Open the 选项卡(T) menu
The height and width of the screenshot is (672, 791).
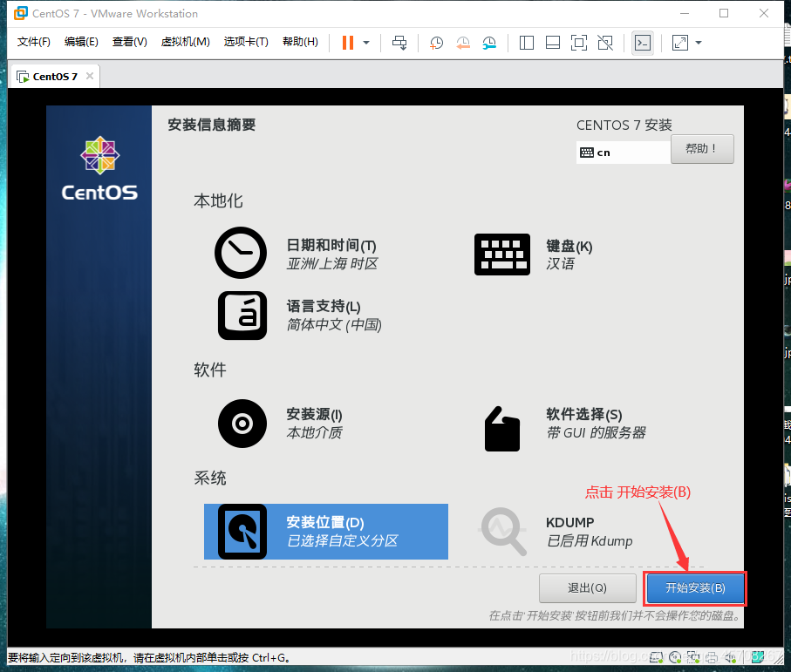[246, 41]
